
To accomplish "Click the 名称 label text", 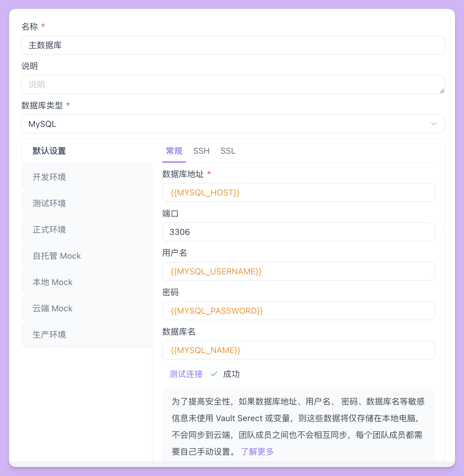I will [30, 27].
